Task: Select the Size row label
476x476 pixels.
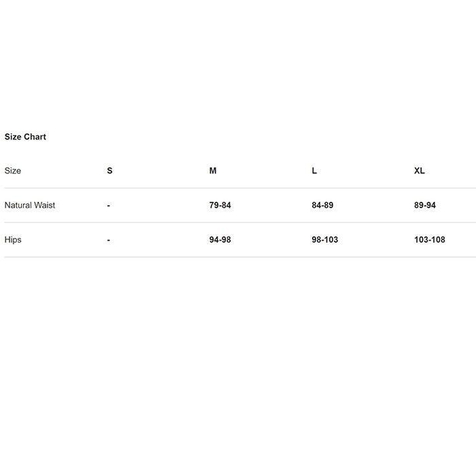Action: [x=13, y=171]
